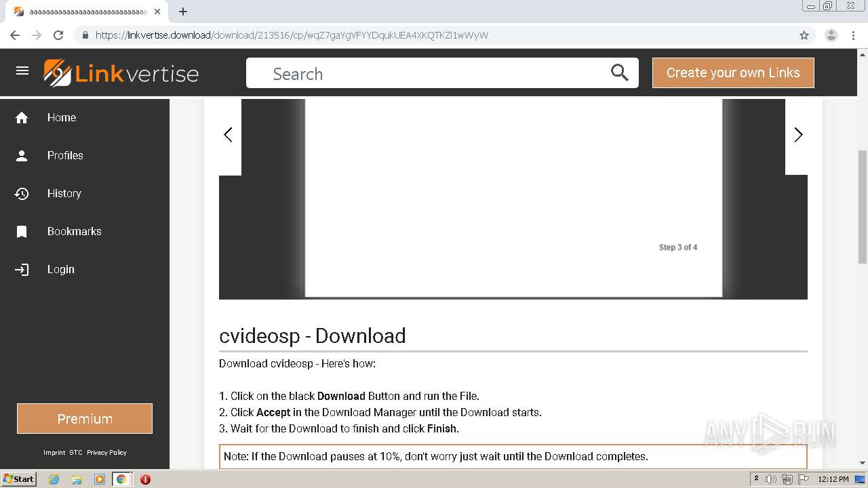The width and height of the screenshot is (868, 488).
Task: Click the Step 3 of 4 slide image
Action: click(513, 198)
